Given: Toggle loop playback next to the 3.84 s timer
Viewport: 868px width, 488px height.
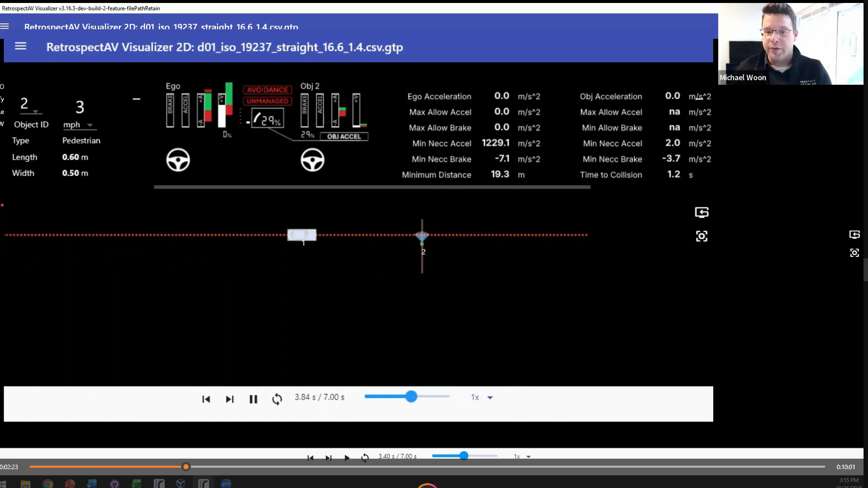Looking at the screenshot, I should tap(277, 399).
